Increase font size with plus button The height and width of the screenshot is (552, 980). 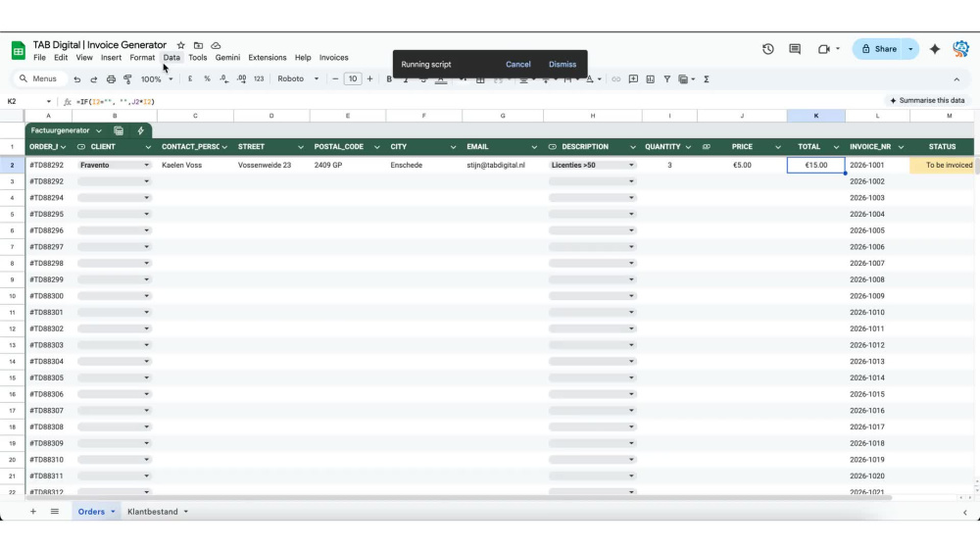coord(370,78)
